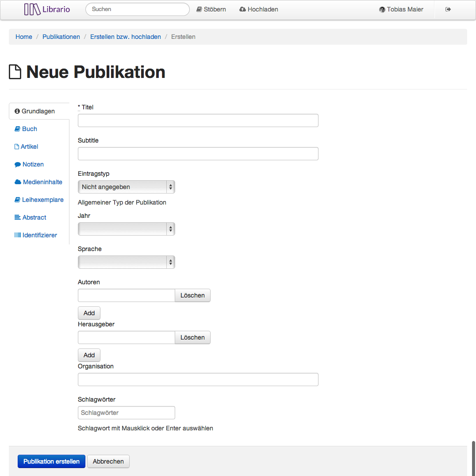Focus the Titel input field
Viewport: 476px width, 476px height.
(198, 120)
